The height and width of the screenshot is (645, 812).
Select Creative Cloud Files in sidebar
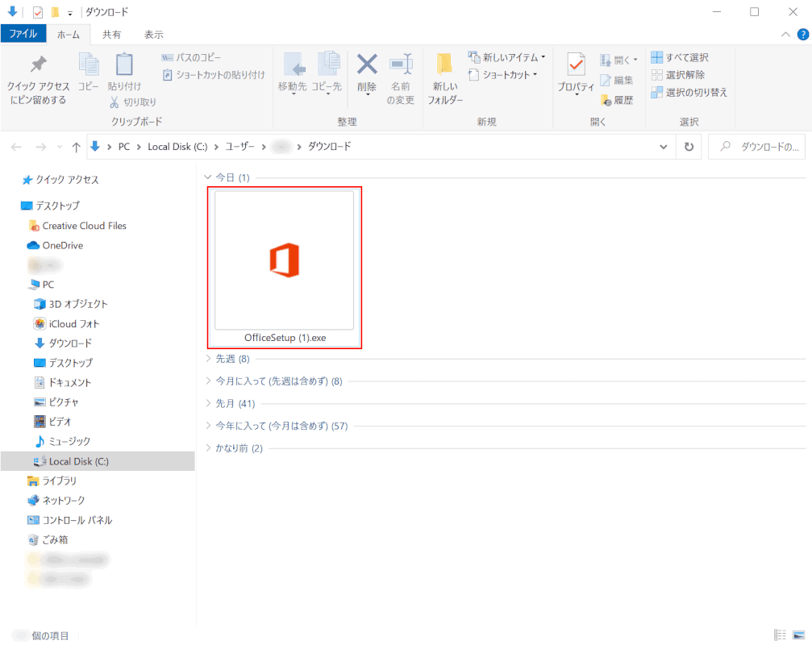click(x=77, y=226)
